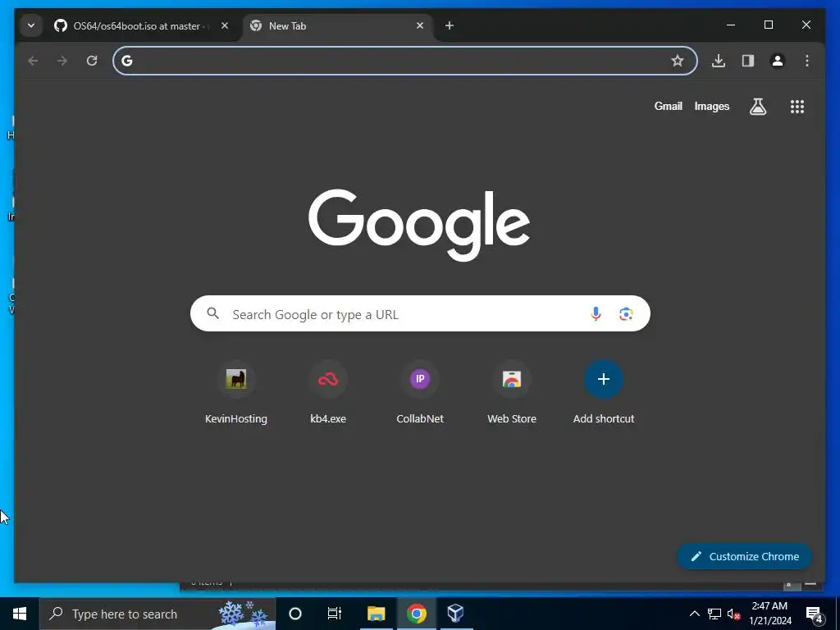Click the Customize Chrome button
The width and height of the screenshot is (840, 630).
745,557
